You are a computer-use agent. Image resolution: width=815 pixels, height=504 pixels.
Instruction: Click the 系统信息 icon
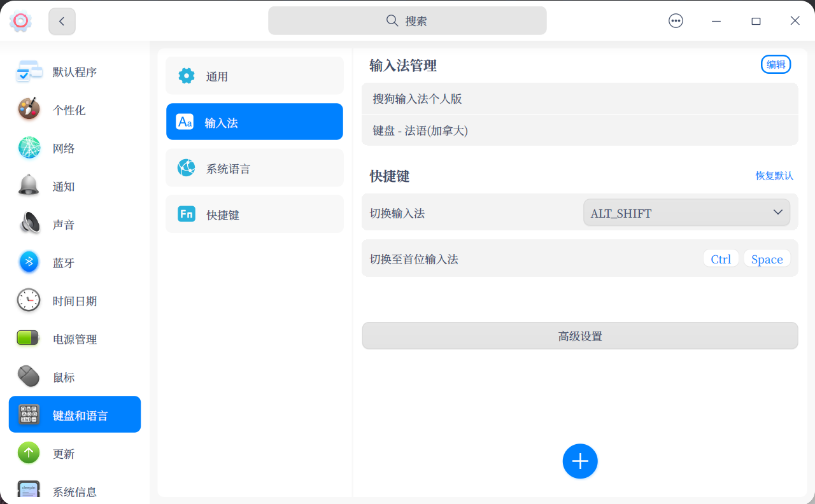29,490
